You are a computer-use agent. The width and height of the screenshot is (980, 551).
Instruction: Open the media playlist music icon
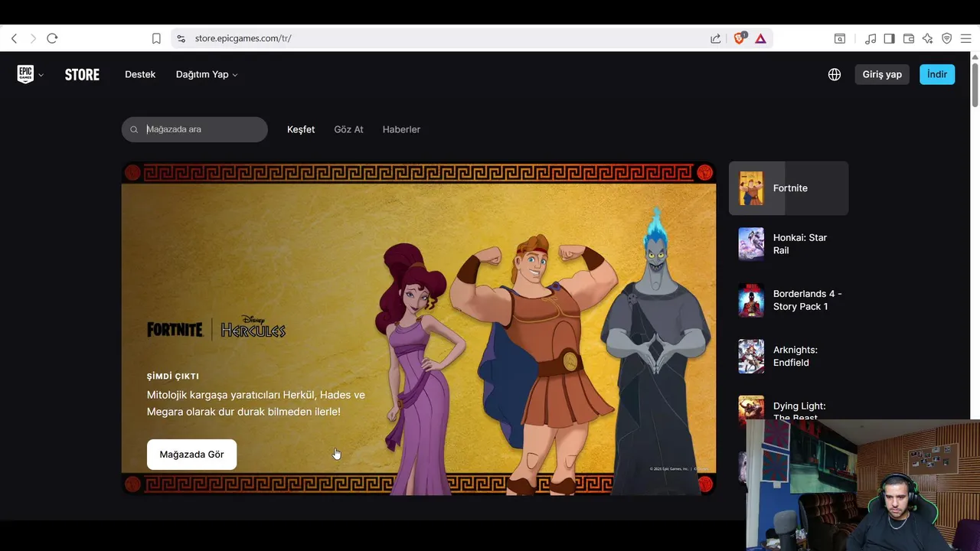click(871, 38)
